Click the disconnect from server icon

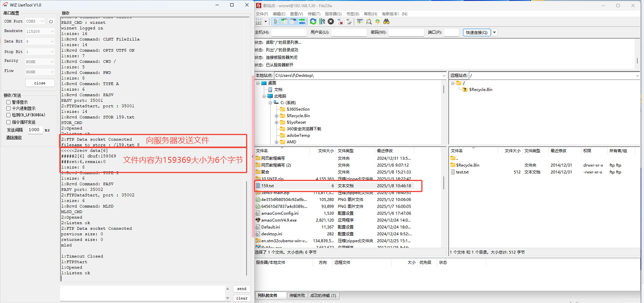tap(340, 22)
